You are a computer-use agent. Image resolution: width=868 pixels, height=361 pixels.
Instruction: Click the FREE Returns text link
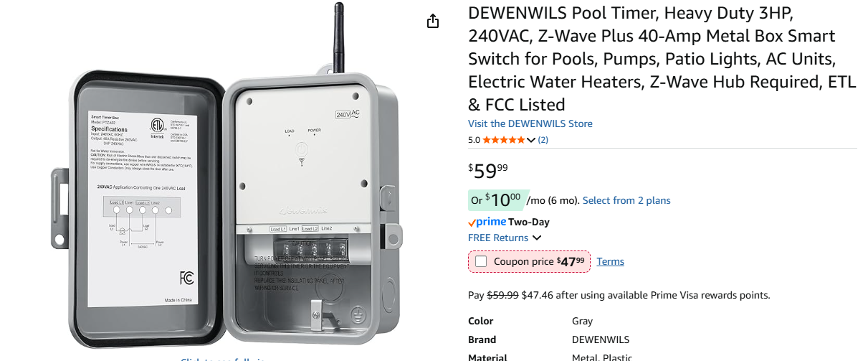pos(497,238)
